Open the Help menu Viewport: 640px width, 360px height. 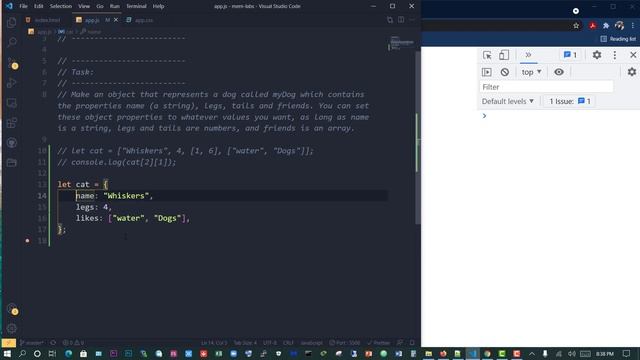(x=158, y=6)
